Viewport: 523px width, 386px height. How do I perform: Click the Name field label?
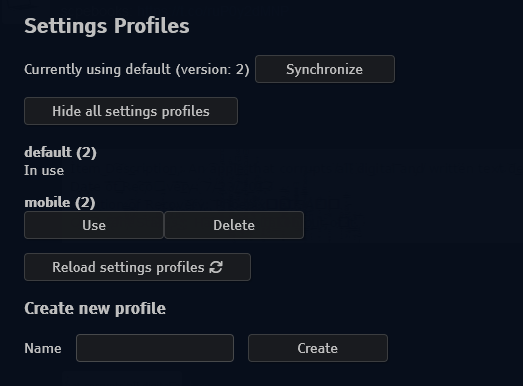43,348
